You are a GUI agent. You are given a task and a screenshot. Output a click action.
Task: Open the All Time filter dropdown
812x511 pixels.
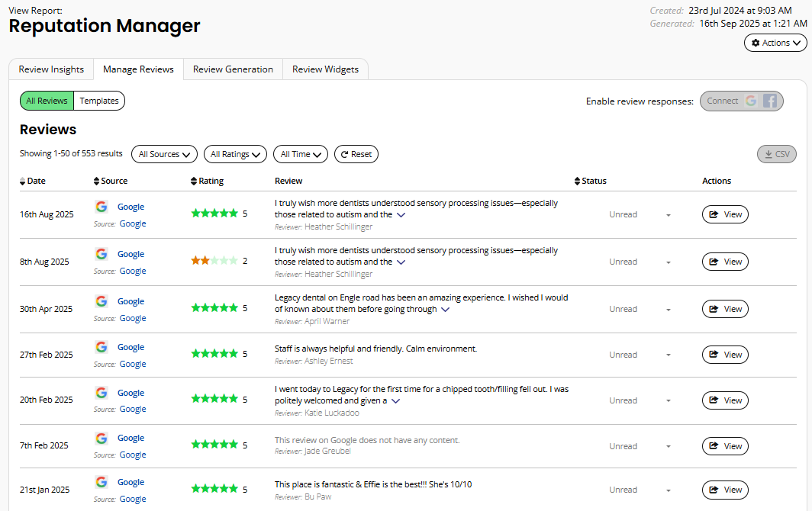point(301,154)
